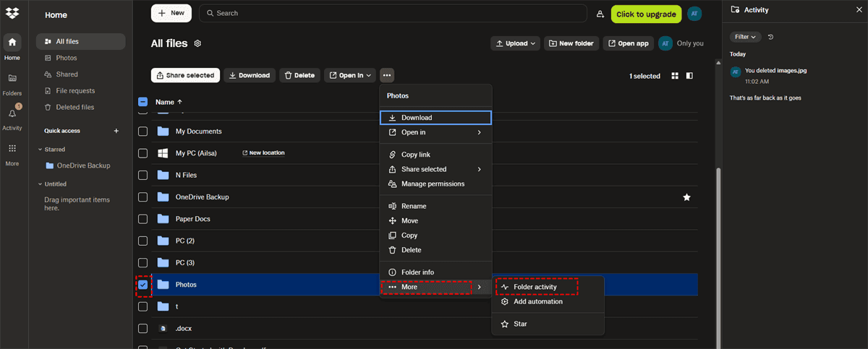
Task: Choose Folder activity from submenu
Action: pyautogui.click(x=535, y=287)
